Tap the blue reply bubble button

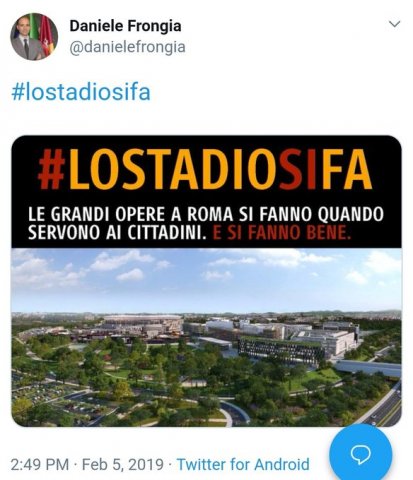(x=360, y=455)
